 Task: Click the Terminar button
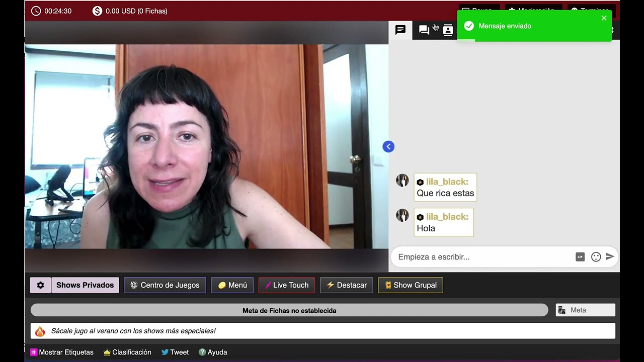click(591, 11)
